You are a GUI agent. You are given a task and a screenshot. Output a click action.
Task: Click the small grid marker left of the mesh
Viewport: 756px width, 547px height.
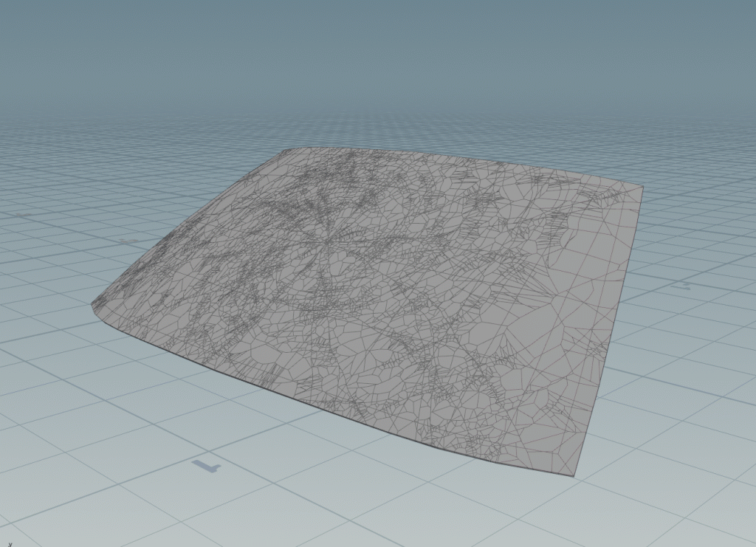[128, 241]
